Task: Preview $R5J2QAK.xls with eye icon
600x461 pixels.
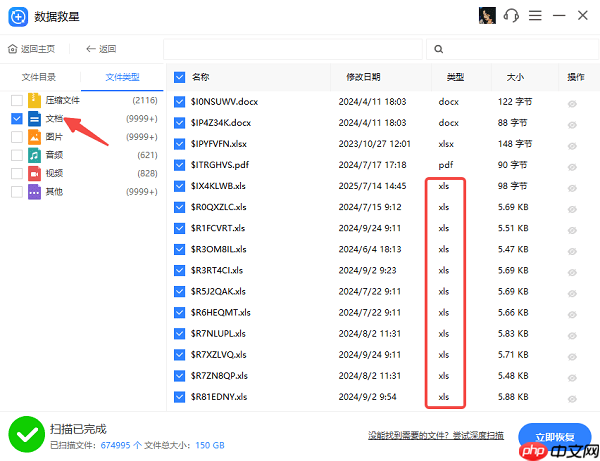Action: 572,293
